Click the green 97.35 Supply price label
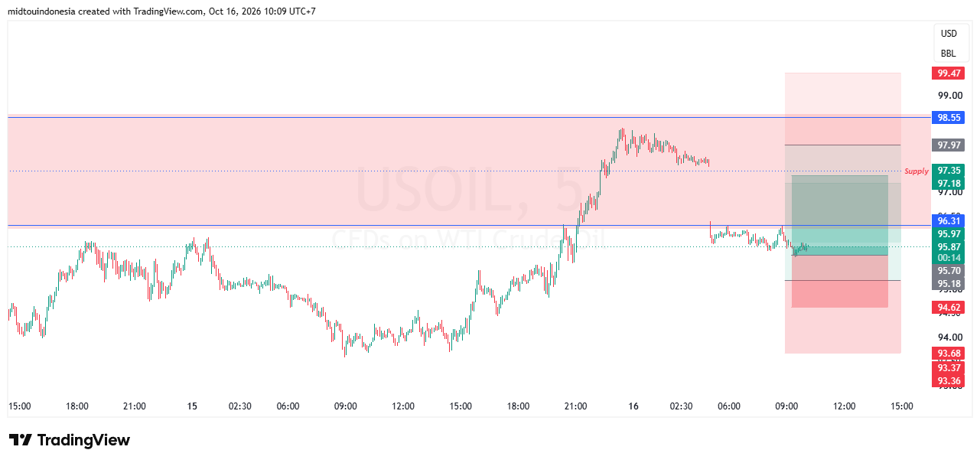The image size is (980, 463). click(x=948, y=171)
